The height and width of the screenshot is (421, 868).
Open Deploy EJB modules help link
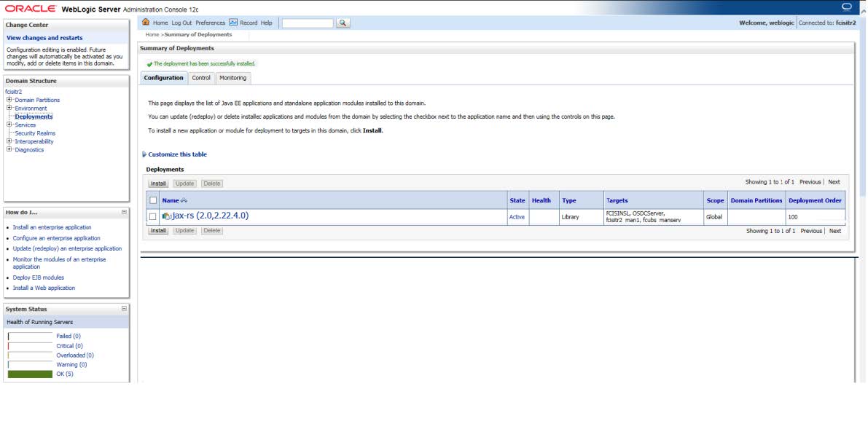coord(38,278)
